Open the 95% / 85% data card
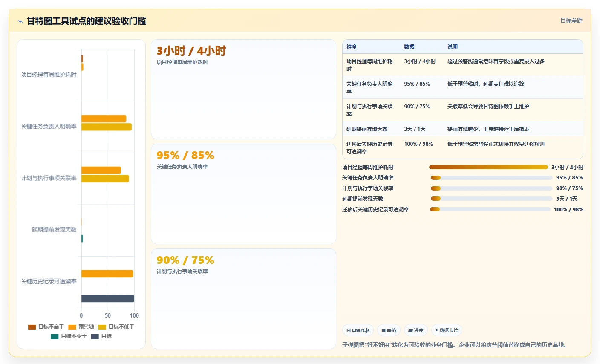The height and width of the screenshot is (364, 600). point(243,194)
